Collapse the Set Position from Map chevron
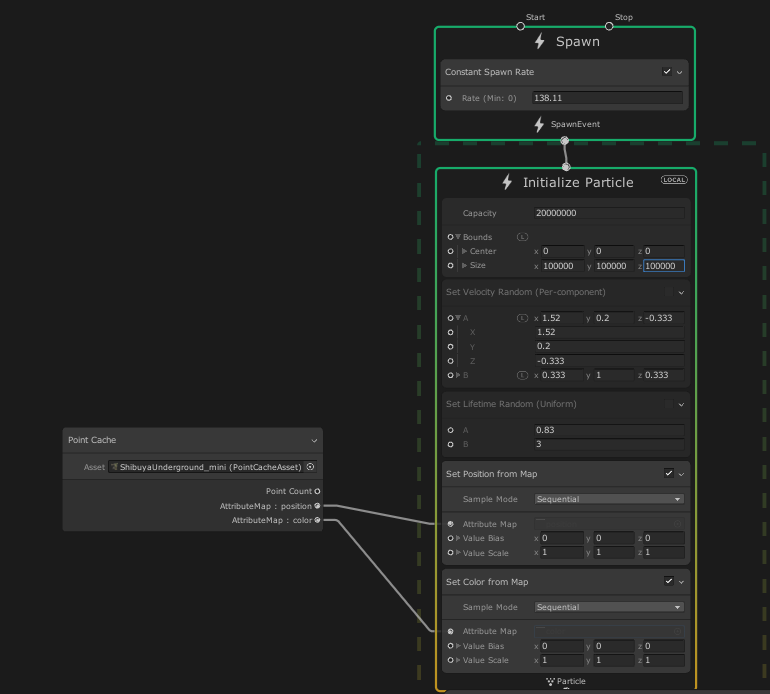 682,474
